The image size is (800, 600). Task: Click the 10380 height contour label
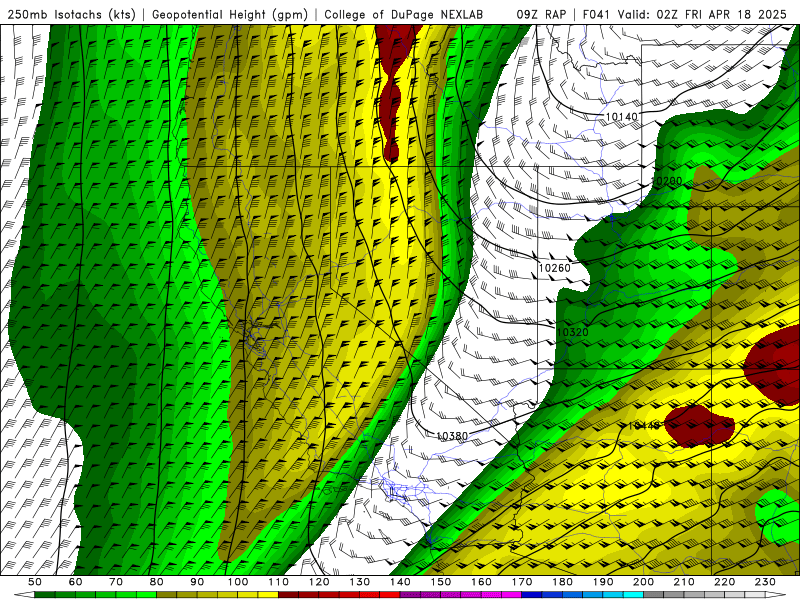click(x=452, y=436)
